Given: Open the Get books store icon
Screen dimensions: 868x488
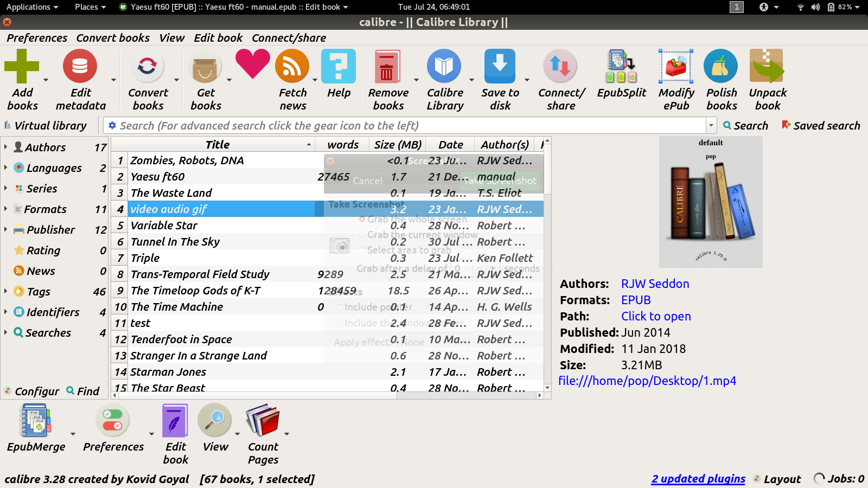Looking at the screenshot, I should 205,66.
